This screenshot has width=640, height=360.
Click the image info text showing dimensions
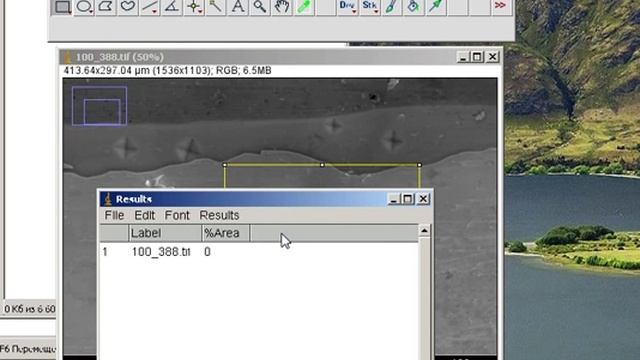167,71
